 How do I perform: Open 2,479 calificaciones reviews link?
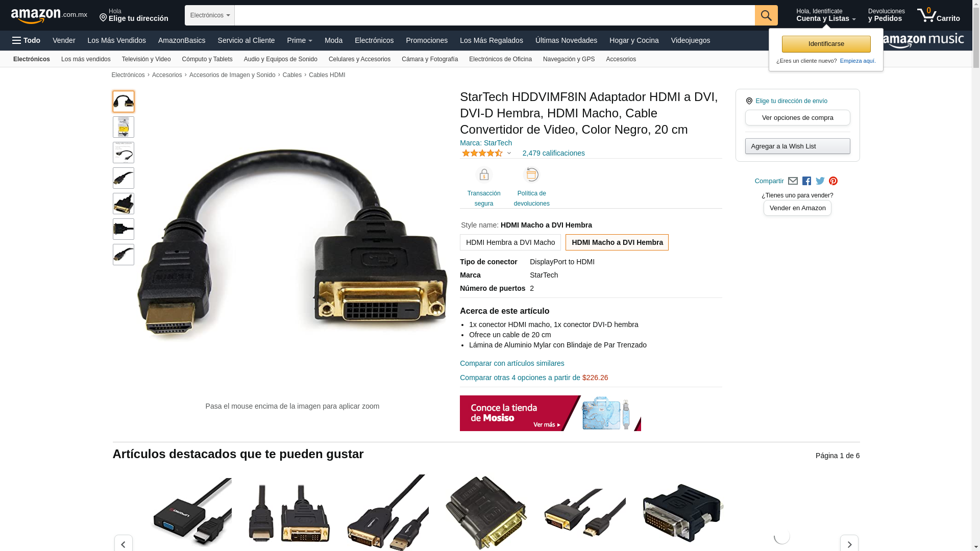[553, 153]
